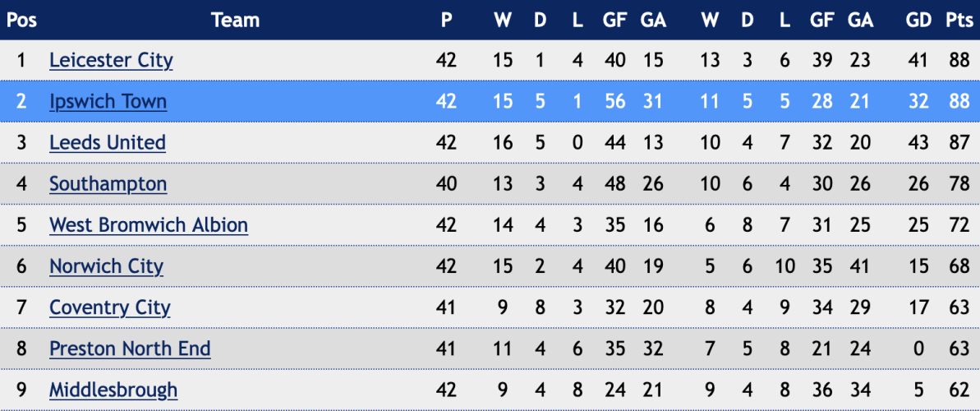980x411 pixels.
Task: Click the Pts column header
Action: pyautogui.click(x=958, y=20)
